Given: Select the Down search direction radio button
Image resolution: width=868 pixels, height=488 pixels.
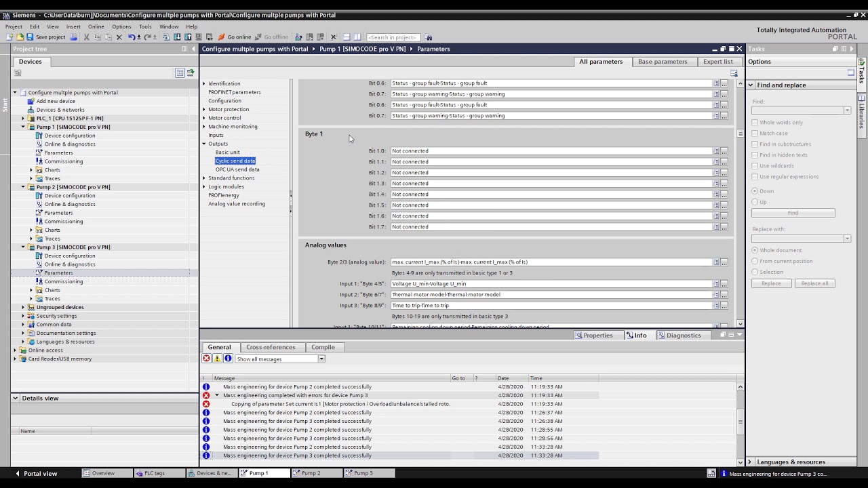Looking at the screenshot, I should 755,191.
